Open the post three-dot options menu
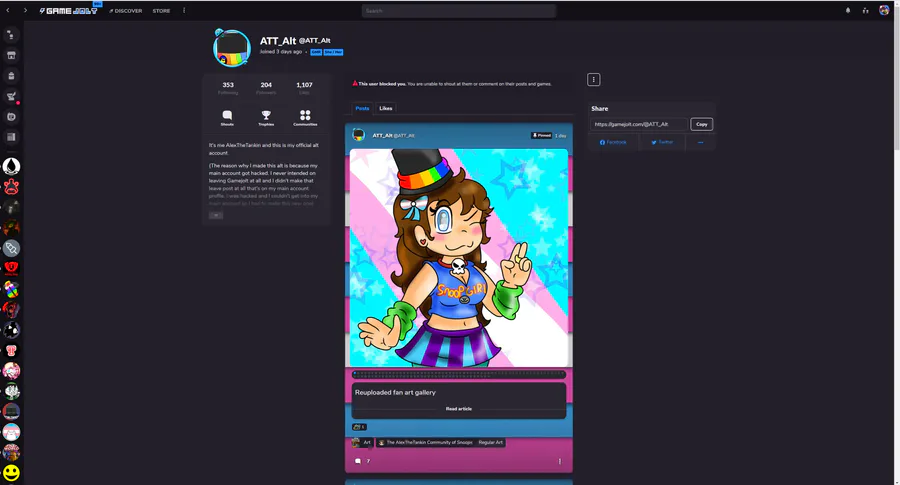Viewport: 900px width, 485px height. 560,461
